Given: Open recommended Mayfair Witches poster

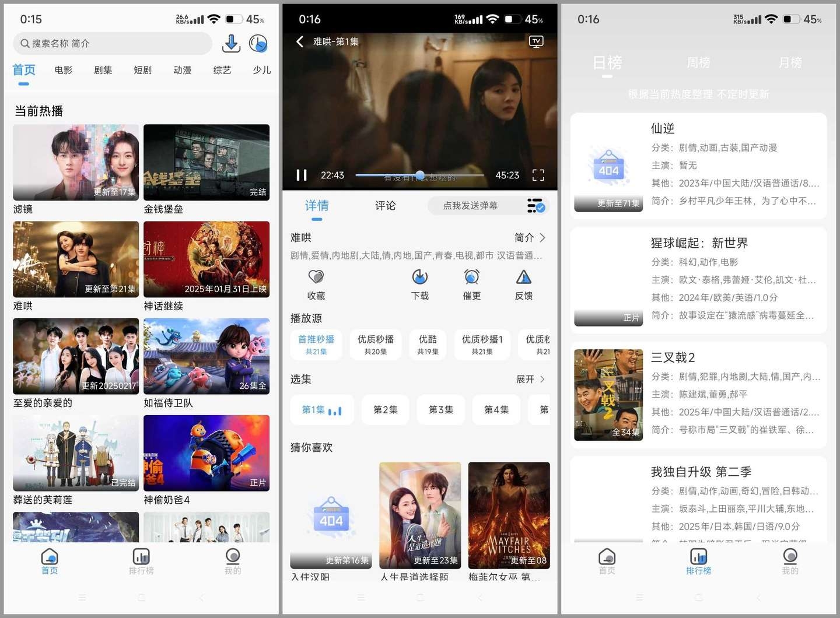Looking at the screenshot, I should point(509,515).
